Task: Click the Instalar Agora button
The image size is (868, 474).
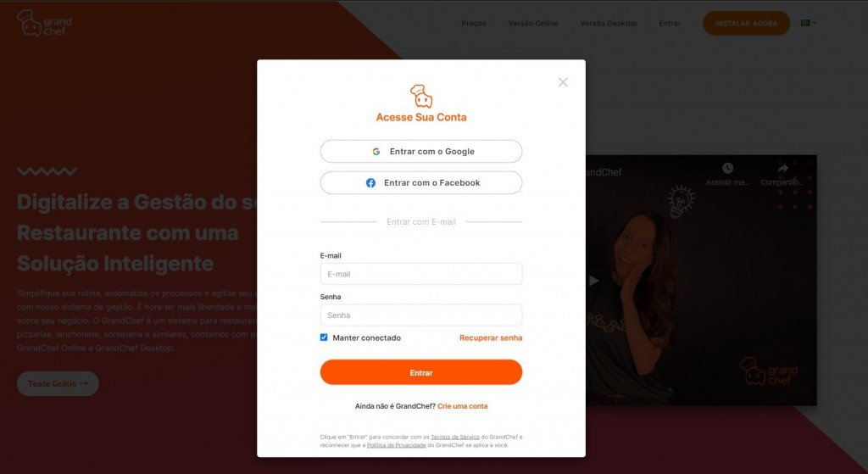Action: tap(746, 23)
